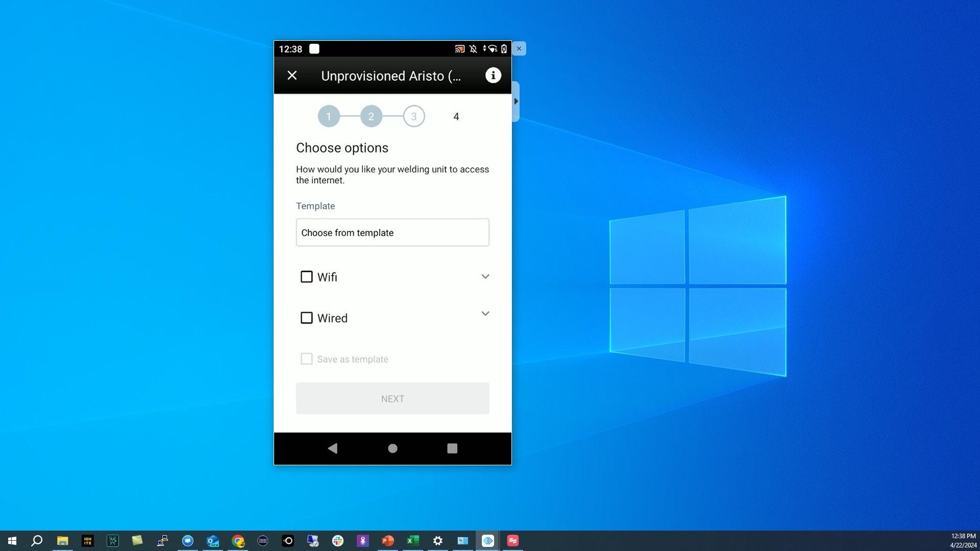Open the info icon in app header

tap(493, 76)
